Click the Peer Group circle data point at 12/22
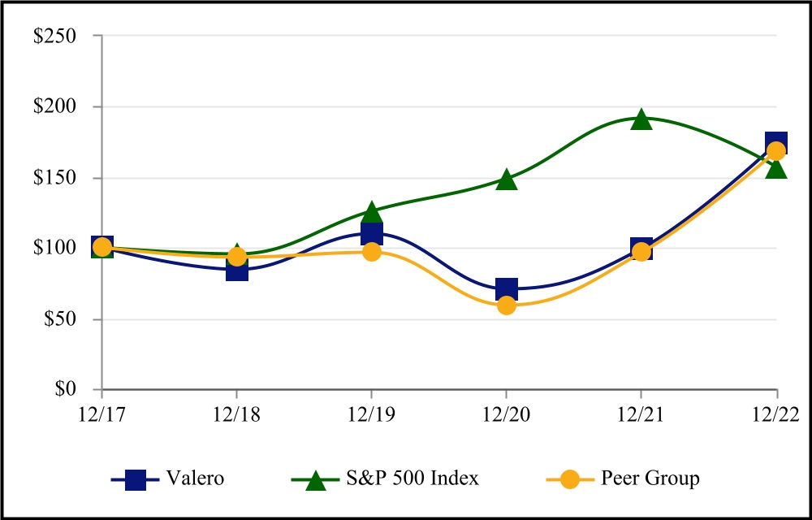 [776, 150]
